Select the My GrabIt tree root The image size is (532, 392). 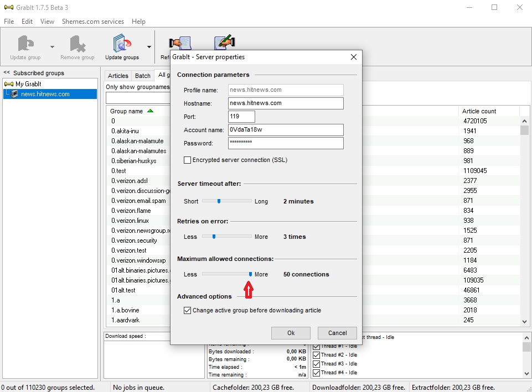tap(28, 83)
